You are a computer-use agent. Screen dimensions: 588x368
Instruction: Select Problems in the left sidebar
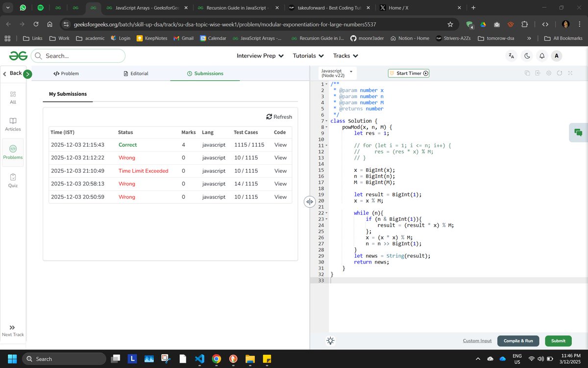(13, 153)
